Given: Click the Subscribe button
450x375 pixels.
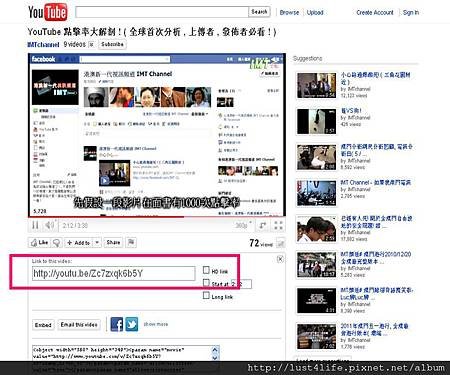Looking at the screenshot, I should (112, 44).
